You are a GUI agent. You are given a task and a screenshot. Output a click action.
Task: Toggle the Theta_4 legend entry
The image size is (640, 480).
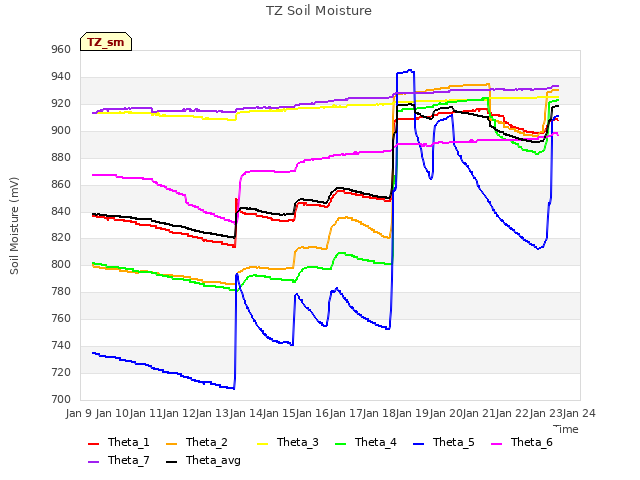click(366, 442)
